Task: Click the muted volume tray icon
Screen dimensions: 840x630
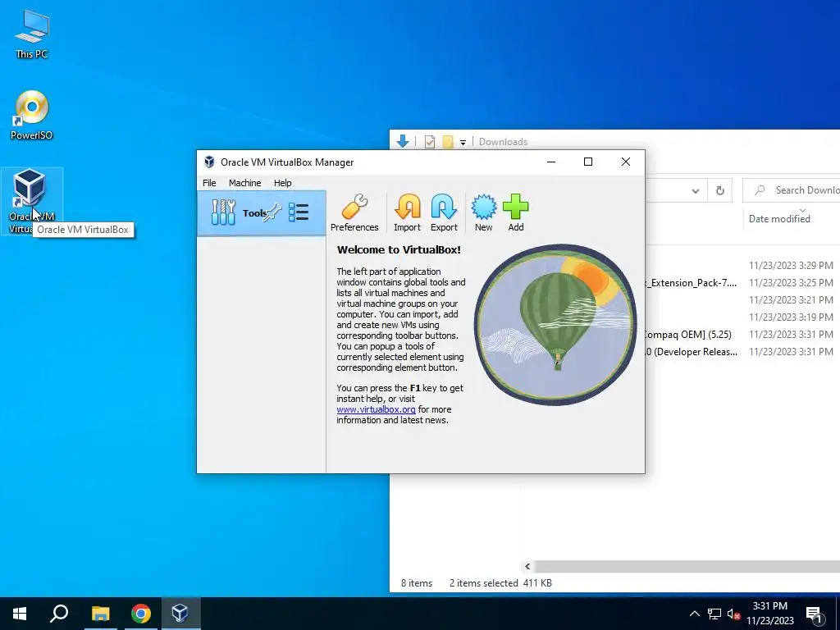Action: [x=733, y=614]
